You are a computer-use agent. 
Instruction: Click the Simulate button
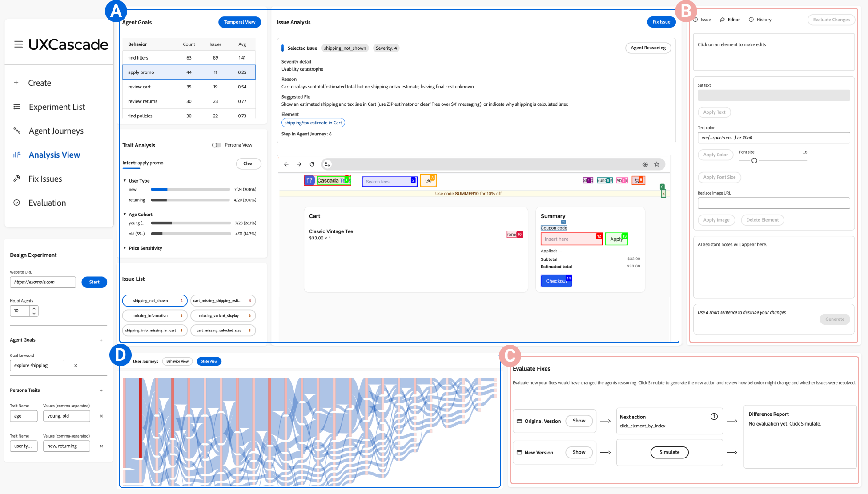669,452
